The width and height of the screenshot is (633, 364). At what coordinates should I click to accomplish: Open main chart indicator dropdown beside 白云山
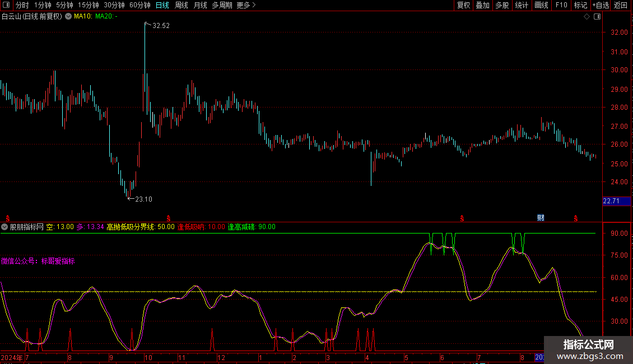(x=68, y=16)
